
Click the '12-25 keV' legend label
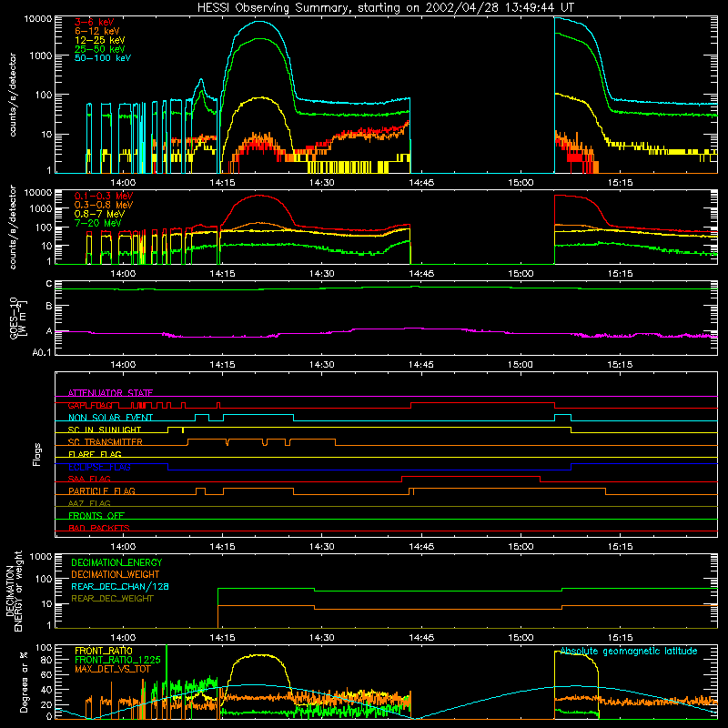point(99,40)
